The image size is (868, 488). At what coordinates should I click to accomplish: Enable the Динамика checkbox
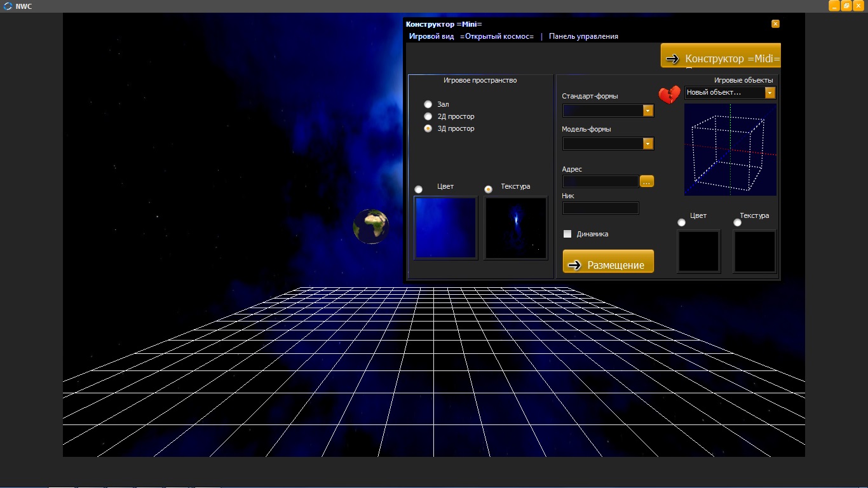click(567, 234)
